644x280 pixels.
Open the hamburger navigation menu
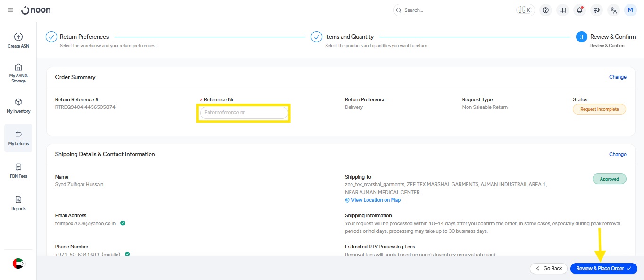point(10,10)
